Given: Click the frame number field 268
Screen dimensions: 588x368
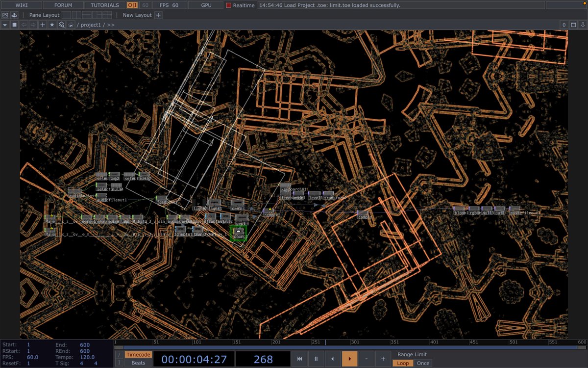Looking at the screenshot, I should (263, 359).
